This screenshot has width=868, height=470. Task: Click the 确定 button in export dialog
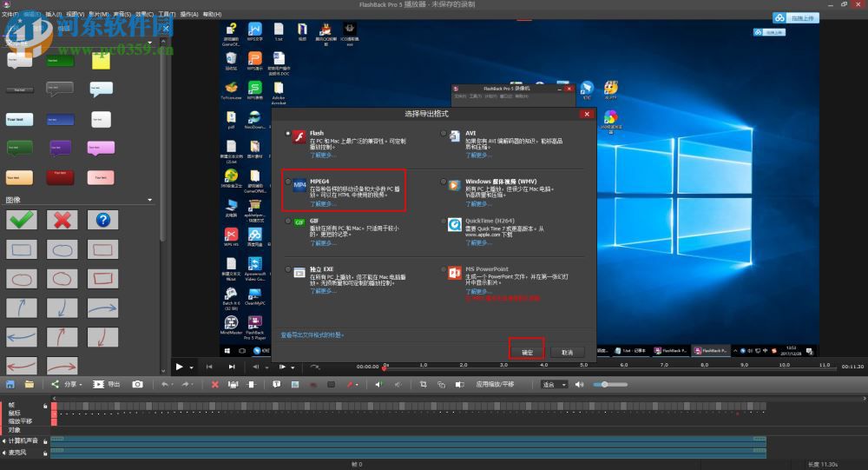[527, 352]
